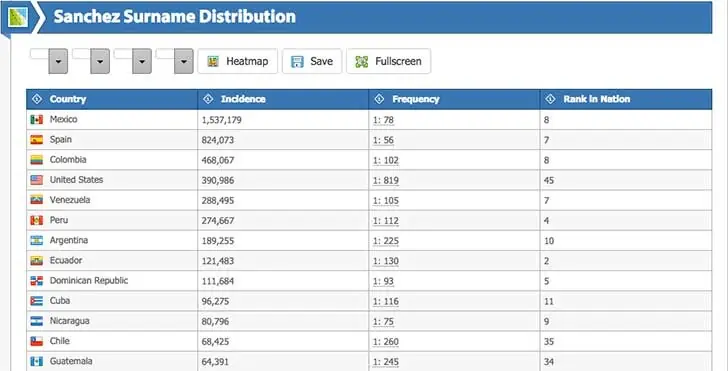
Task: Click the Mexico flag icon
Action: 37,120
